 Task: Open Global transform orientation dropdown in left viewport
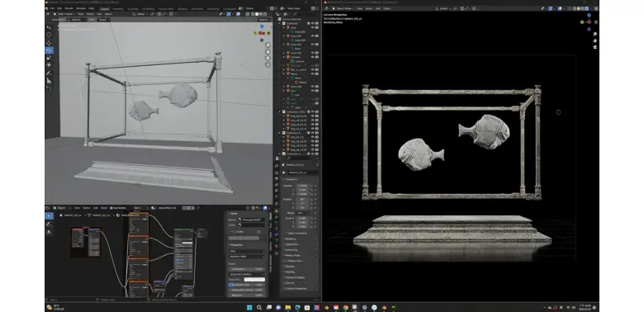[x=140, y=14]
